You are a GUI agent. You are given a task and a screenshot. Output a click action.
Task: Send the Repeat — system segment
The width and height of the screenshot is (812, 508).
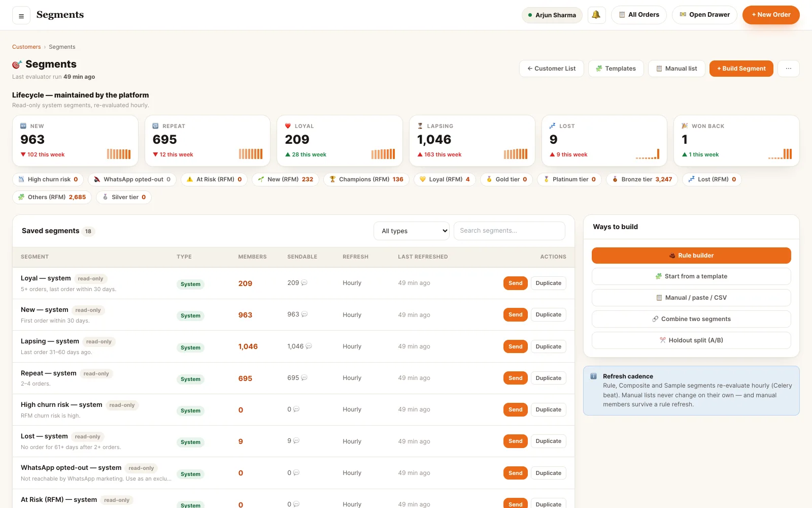coord(515,378)
